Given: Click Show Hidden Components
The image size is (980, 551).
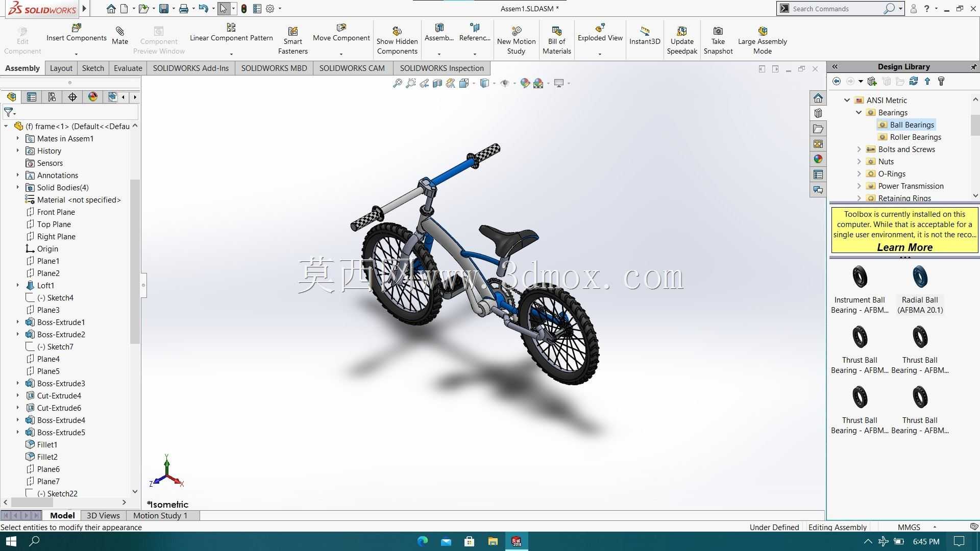Looking at the screenshot, I should pos(397,31).
